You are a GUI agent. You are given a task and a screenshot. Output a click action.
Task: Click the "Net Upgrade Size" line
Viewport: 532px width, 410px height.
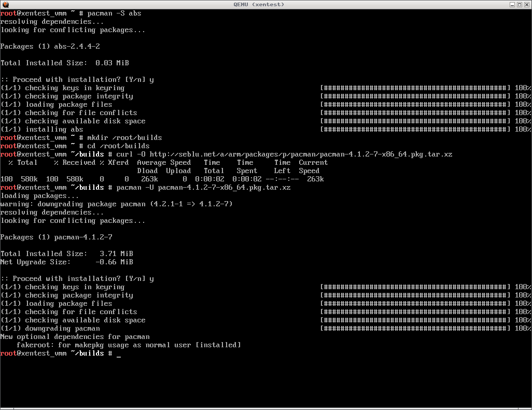click(66, 262)
